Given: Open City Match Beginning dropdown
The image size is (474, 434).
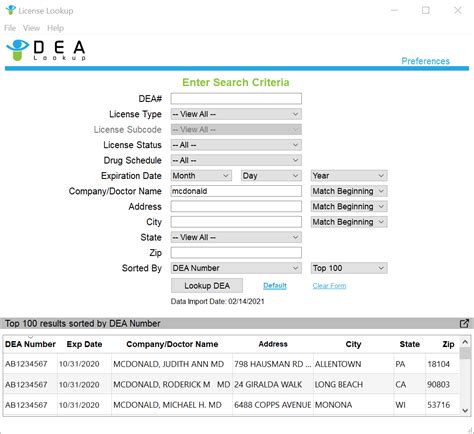Looking at the screenshot, I should (349, 222).
